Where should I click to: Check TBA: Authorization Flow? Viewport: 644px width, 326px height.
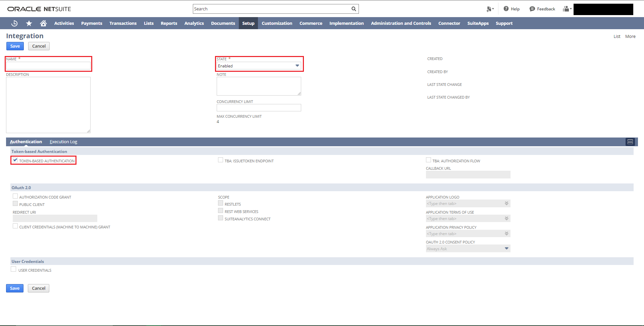coord(428,160)
